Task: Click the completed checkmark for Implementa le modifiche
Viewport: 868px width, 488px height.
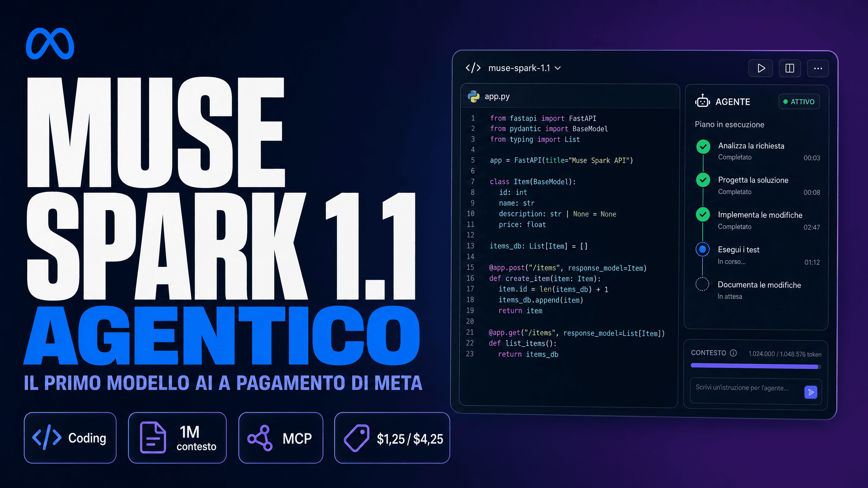Action: point(703,214)
